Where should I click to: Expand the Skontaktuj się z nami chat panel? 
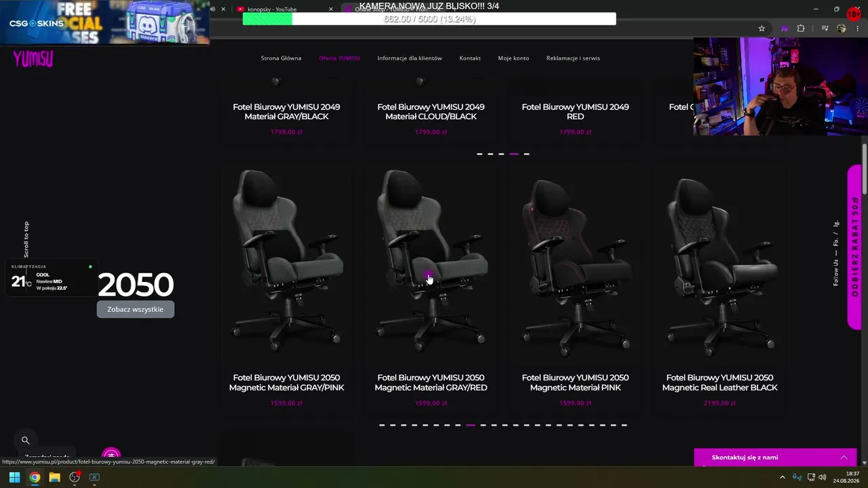[775, 457]
